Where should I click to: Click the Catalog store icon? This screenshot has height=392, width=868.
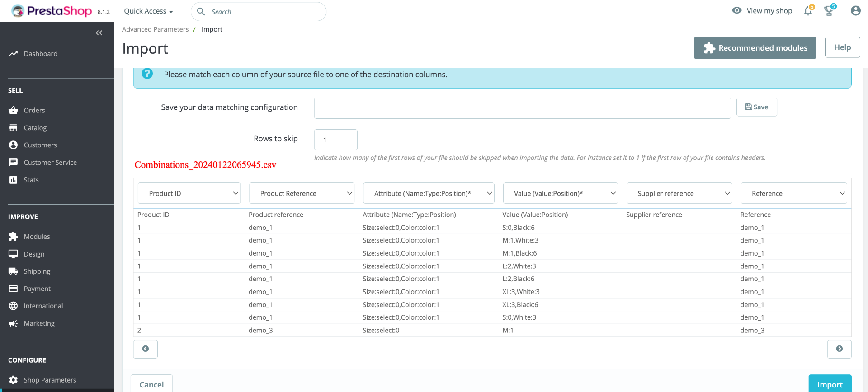coord(13,128)
